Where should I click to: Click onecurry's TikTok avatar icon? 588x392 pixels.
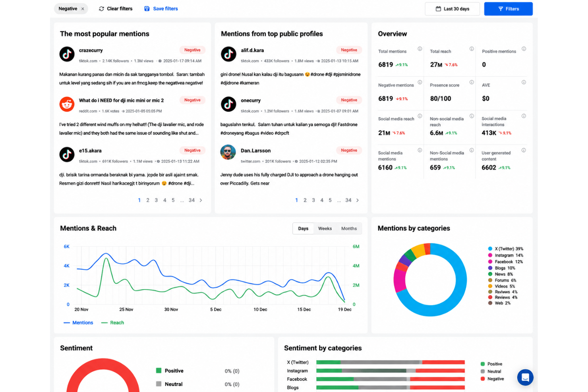228,104
